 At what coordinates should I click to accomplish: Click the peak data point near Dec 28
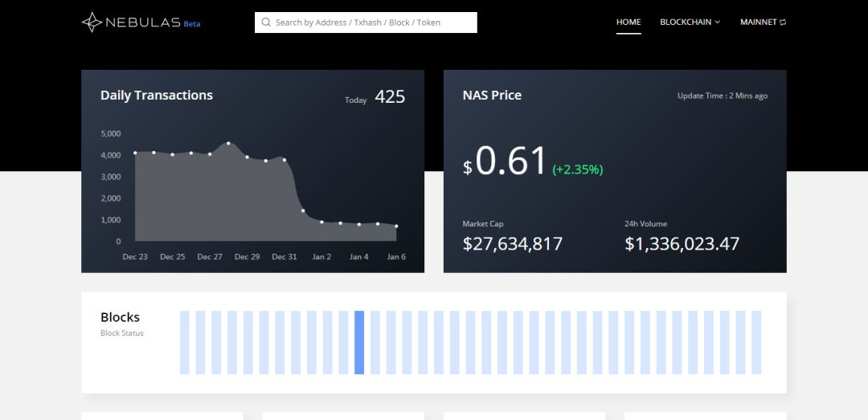coord(228,143)
